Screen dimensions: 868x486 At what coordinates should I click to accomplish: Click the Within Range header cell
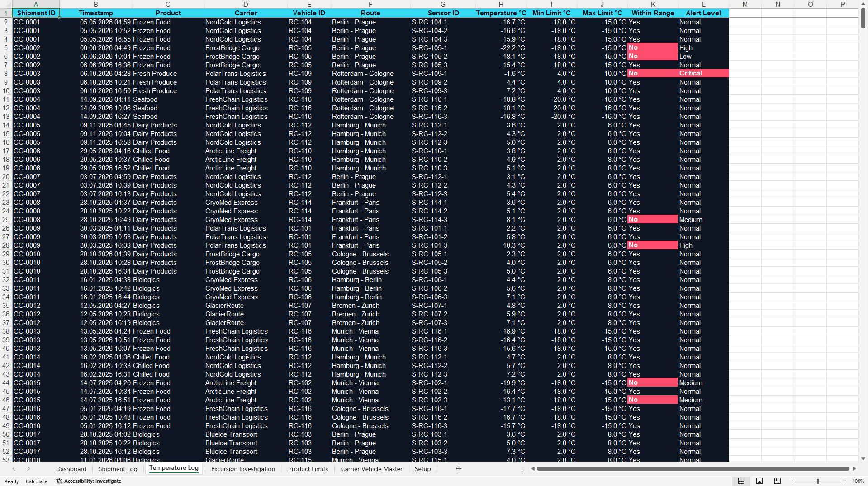coord(653,13)
